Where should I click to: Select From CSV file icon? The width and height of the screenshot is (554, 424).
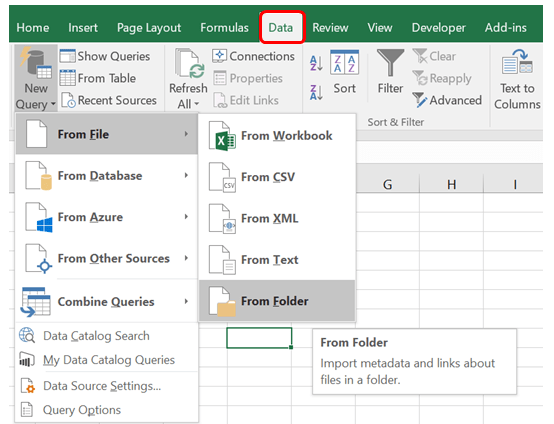222,177
